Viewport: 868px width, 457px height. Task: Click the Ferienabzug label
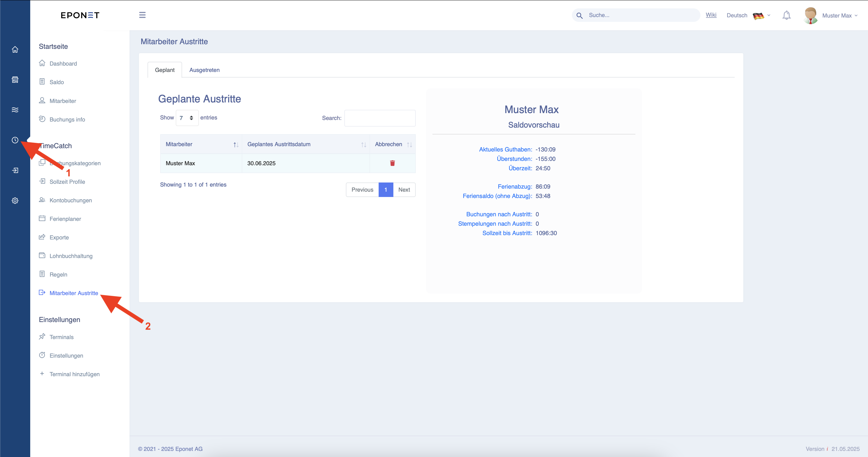515,187
